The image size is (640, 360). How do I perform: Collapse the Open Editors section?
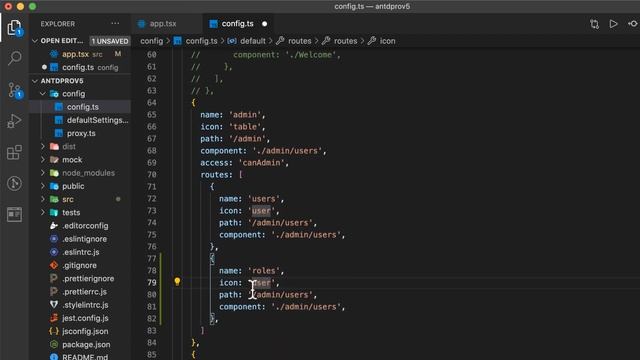[x=35, y=41]
